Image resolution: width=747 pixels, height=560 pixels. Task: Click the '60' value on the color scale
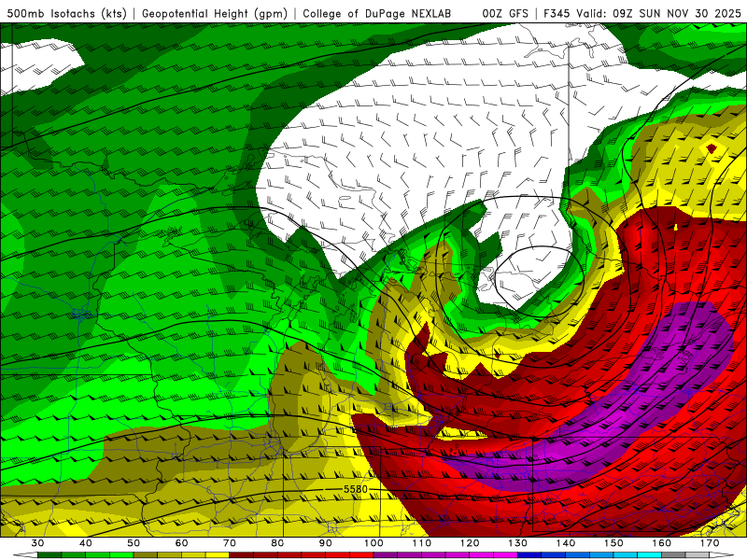coord(181,543)
